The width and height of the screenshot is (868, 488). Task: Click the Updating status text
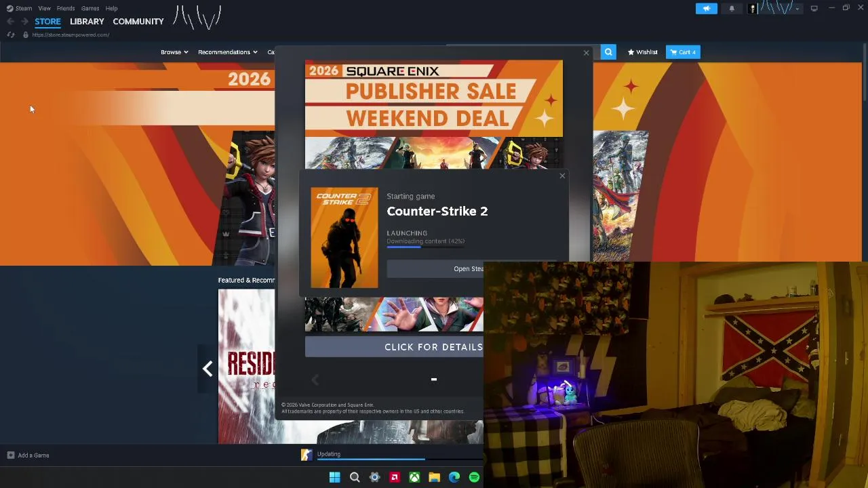(329, 454)
